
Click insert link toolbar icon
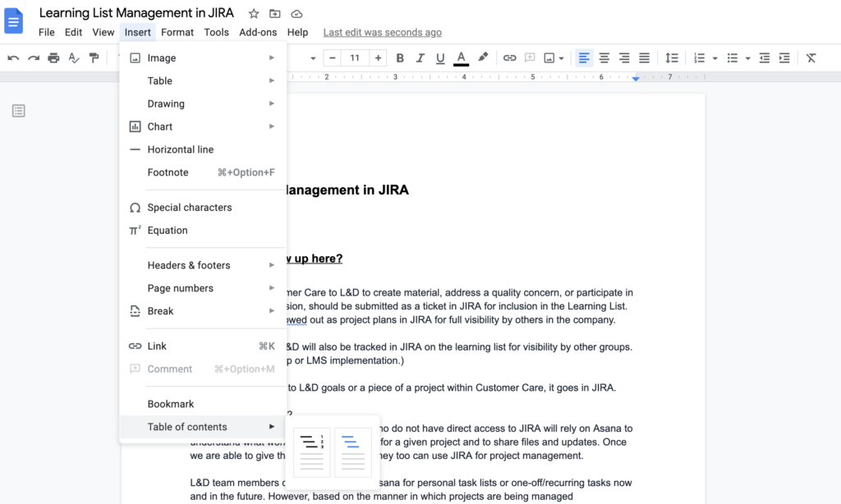pos(509,58)
